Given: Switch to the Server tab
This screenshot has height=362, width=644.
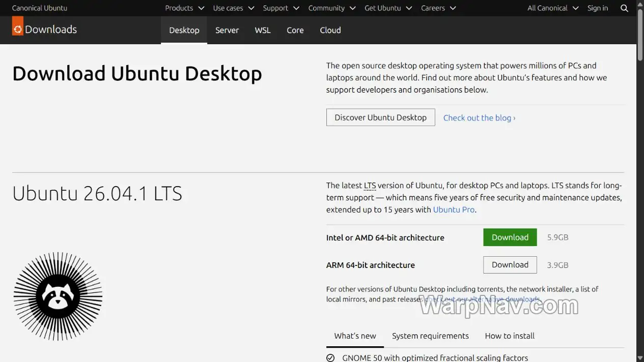Looking at the screenshot, I should [x=227, y=30].
